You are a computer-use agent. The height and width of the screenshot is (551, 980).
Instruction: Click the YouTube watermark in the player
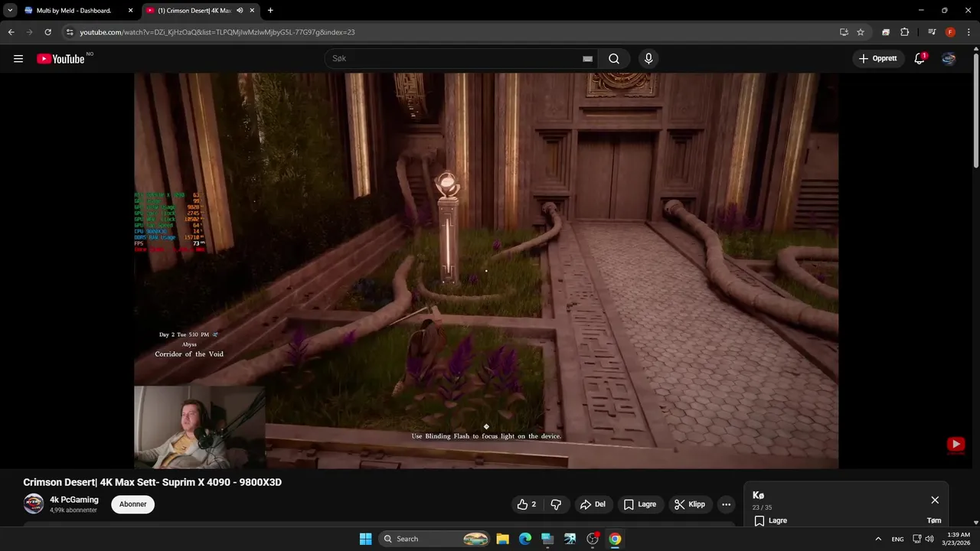coord(955,444)
